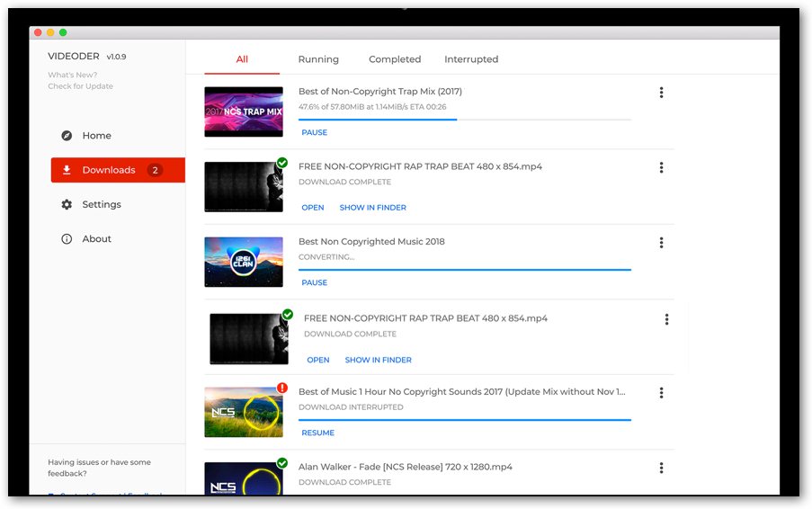Open more options for Best of Non-Copyright Trap Mix
The width and height of the screenshot is (812, 509).
click(x=661, y=93)
